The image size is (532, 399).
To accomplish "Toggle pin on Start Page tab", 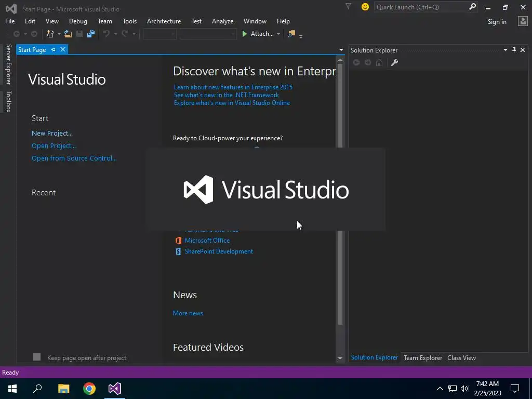I will 54,49.
